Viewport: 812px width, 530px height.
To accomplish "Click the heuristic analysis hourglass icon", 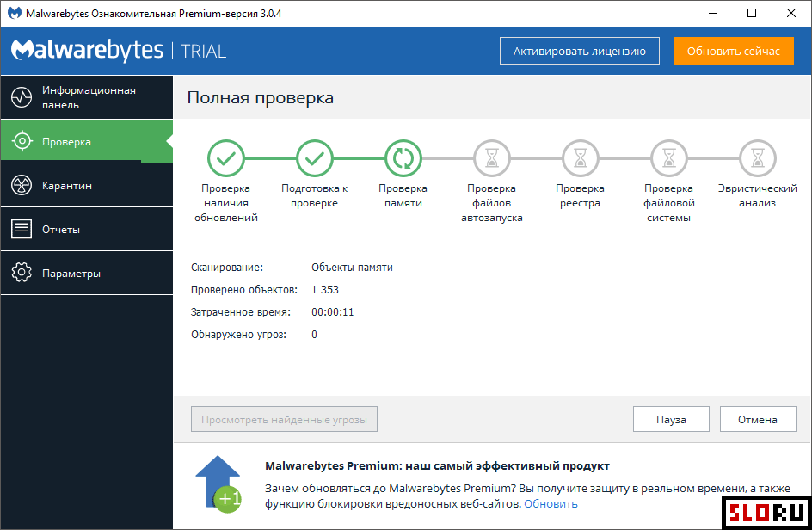I will point(757,158).
